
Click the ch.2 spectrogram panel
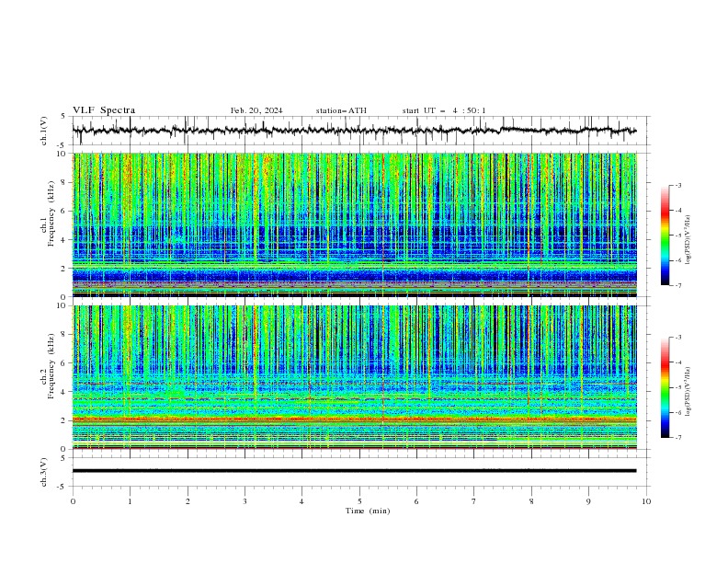pos(355,377)
